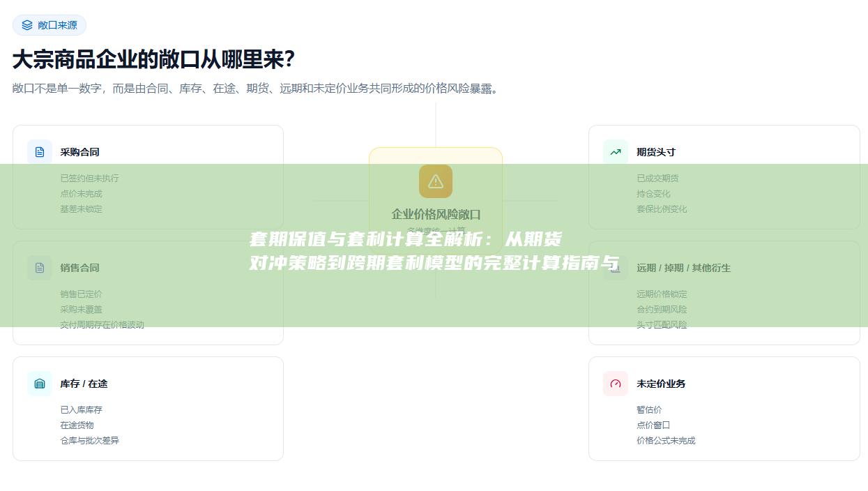Click the line 头寸匹配风险

tap(662, 325)
